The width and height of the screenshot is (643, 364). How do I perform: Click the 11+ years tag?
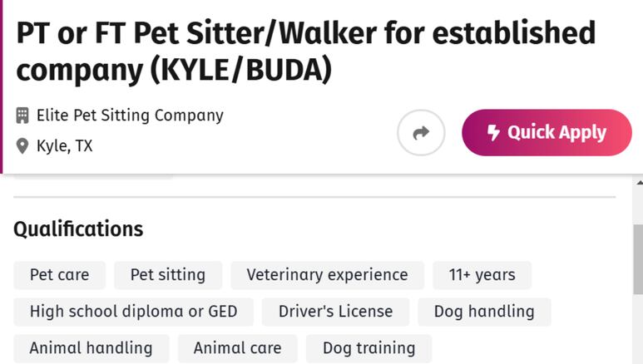482,275
